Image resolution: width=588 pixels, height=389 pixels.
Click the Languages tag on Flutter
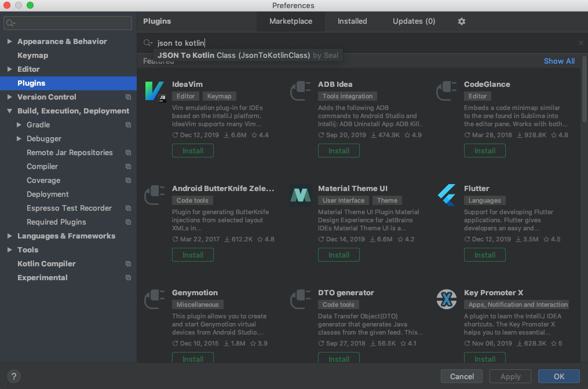[484, 200]
